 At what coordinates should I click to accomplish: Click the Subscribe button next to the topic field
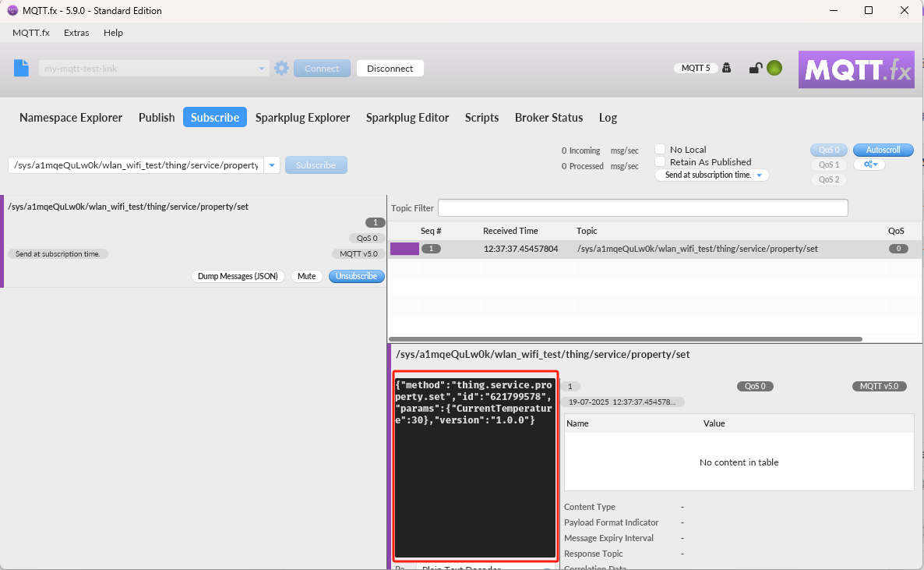316,165
